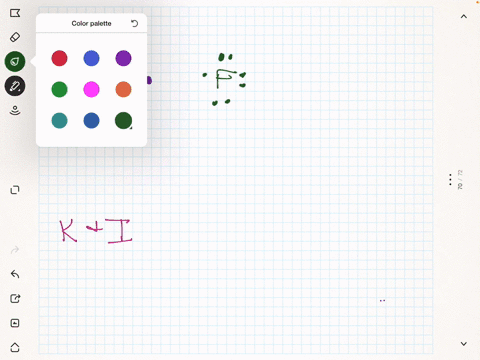480x360 pixels.
Task: Pick the red color swatch
Action: pos(59,58)
